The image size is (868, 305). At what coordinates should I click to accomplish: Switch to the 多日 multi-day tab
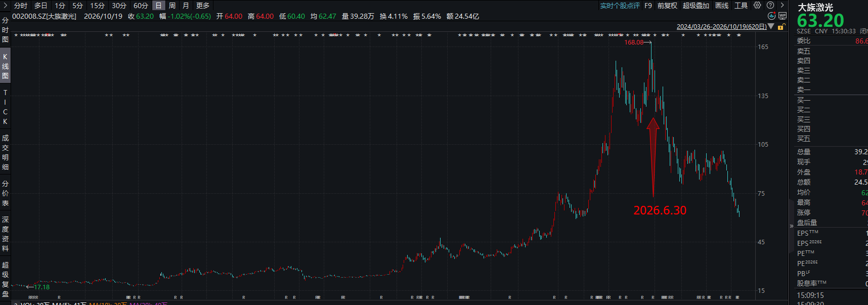click(40, 6)
